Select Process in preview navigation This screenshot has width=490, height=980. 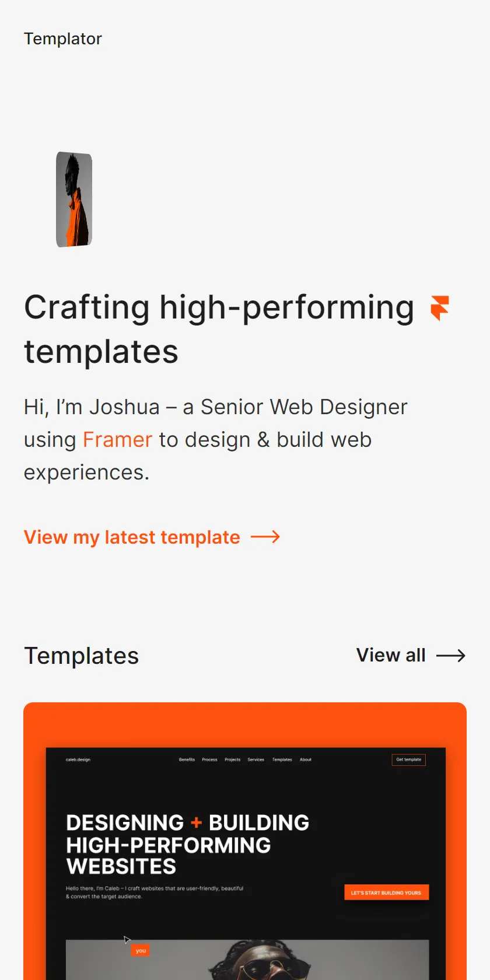(x=209, y=759)
